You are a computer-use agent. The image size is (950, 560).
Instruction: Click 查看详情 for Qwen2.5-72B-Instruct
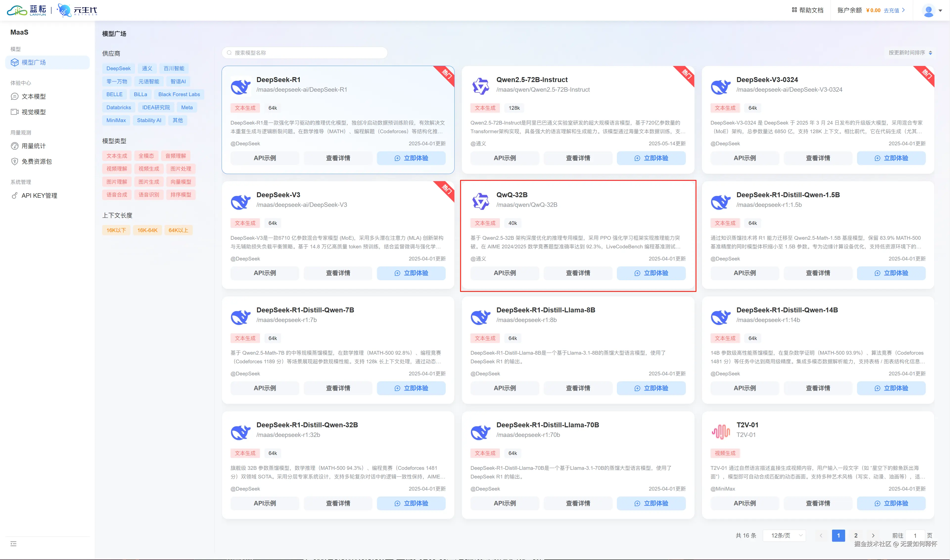click(x=578, y=158)
